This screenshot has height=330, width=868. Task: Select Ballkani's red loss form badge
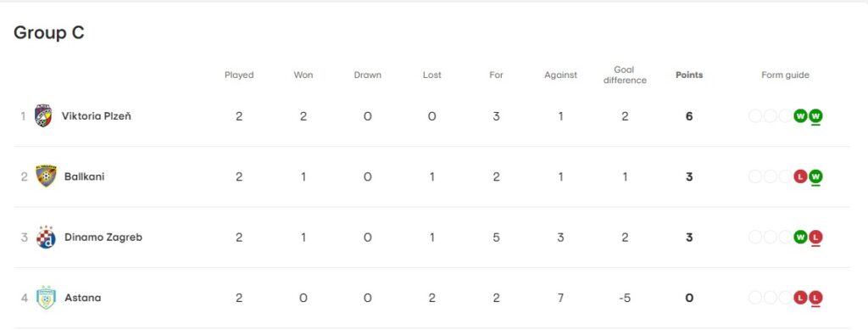[800, 176]
